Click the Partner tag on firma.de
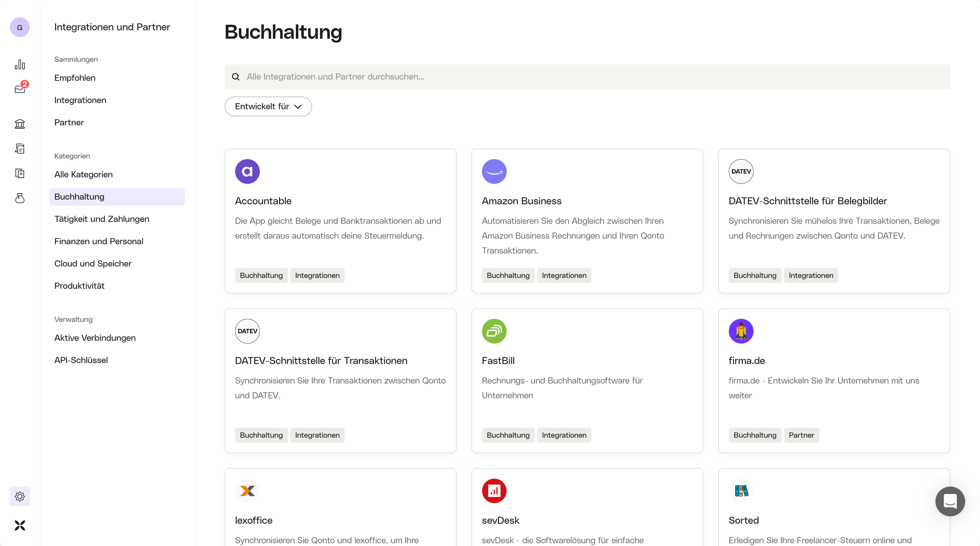Screen dimensions: 980x546 click(x=801, y=435)
